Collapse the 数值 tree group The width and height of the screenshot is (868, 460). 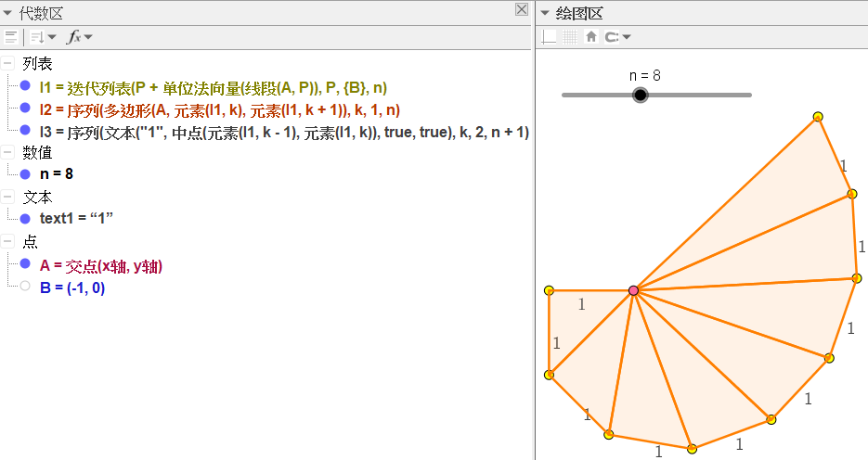(x=7, y=152)
